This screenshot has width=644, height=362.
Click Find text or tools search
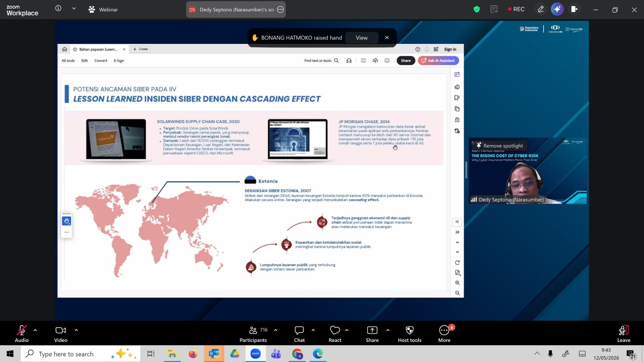(x=321, y=61)
